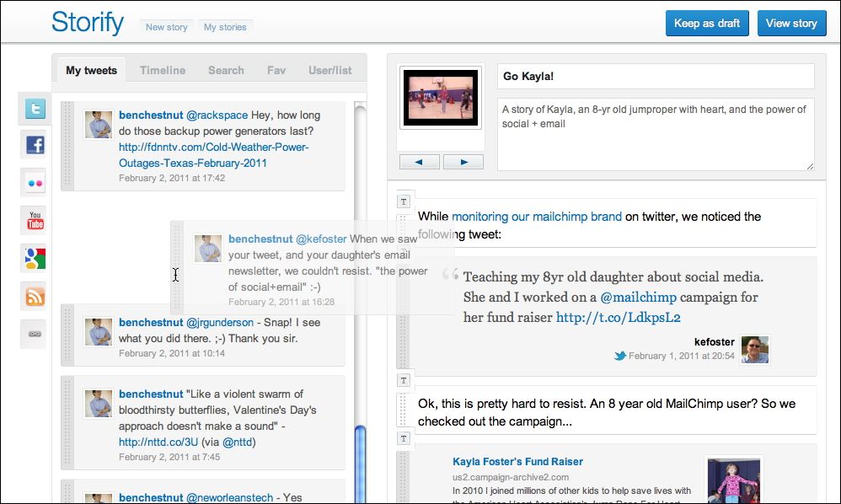Select the RSS feed source icon
This screenshot has height=504, width=841.
click(x=35, y=296)
